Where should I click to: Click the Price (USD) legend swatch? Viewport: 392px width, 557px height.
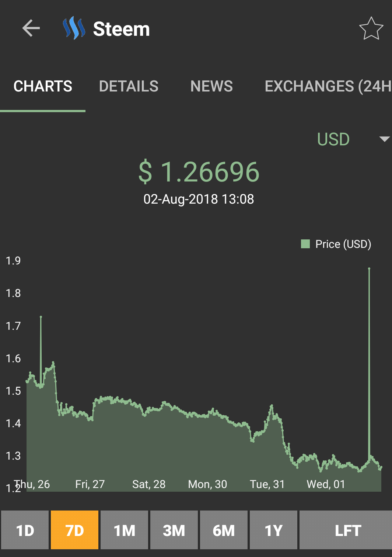coord(305,244)
